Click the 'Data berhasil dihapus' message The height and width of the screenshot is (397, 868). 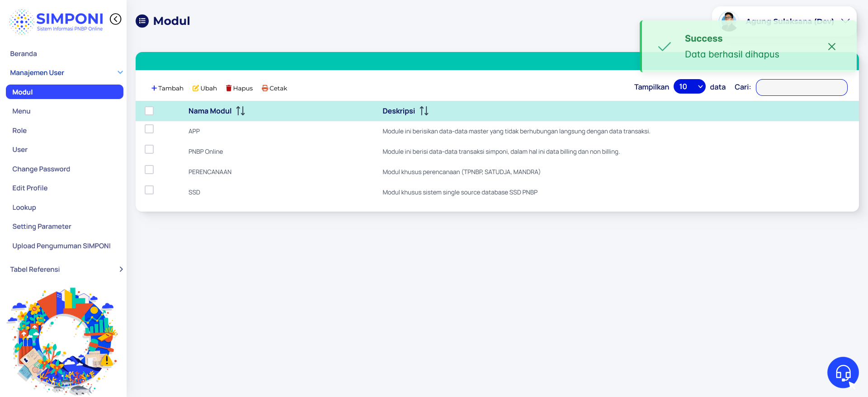click(x=732, y=54)
